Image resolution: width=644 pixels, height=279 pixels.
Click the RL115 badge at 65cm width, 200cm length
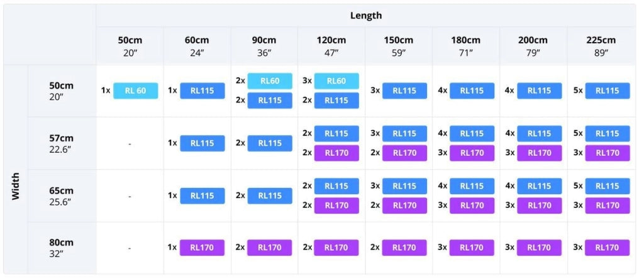point(539,186)
